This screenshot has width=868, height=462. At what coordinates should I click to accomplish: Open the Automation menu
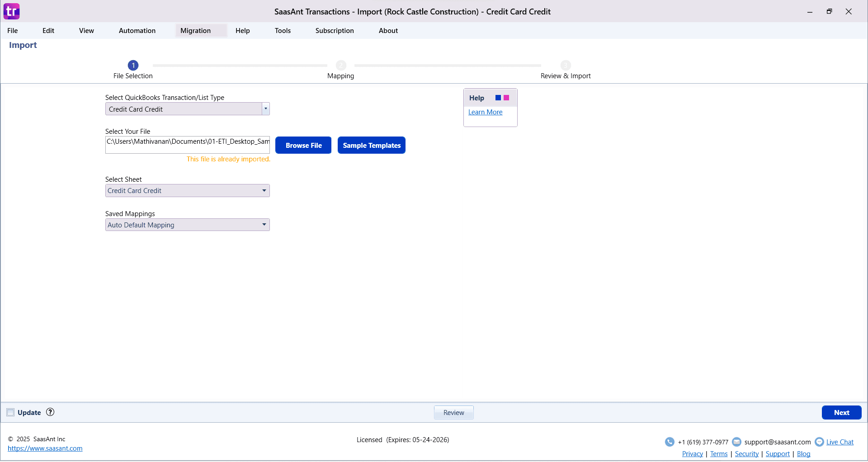[x=137, y=31]
